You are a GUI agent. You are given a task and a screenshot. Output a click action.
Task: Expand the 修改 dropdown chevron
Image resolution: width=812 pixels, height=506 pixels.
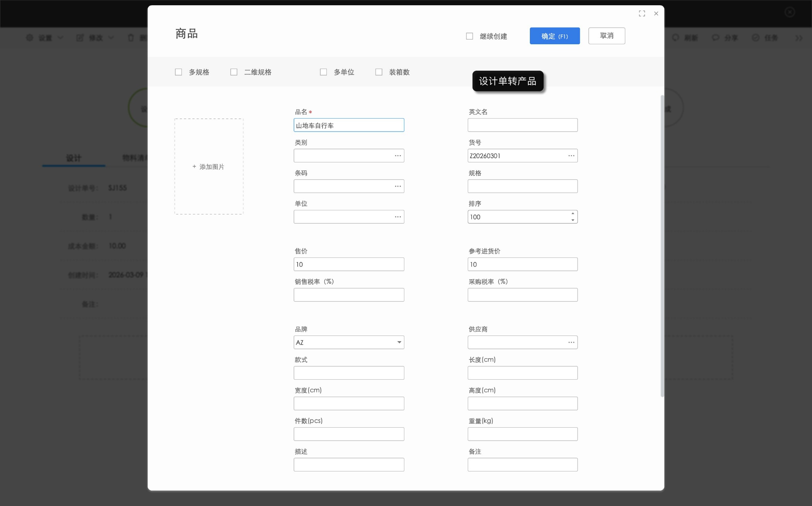pos(111,37)
